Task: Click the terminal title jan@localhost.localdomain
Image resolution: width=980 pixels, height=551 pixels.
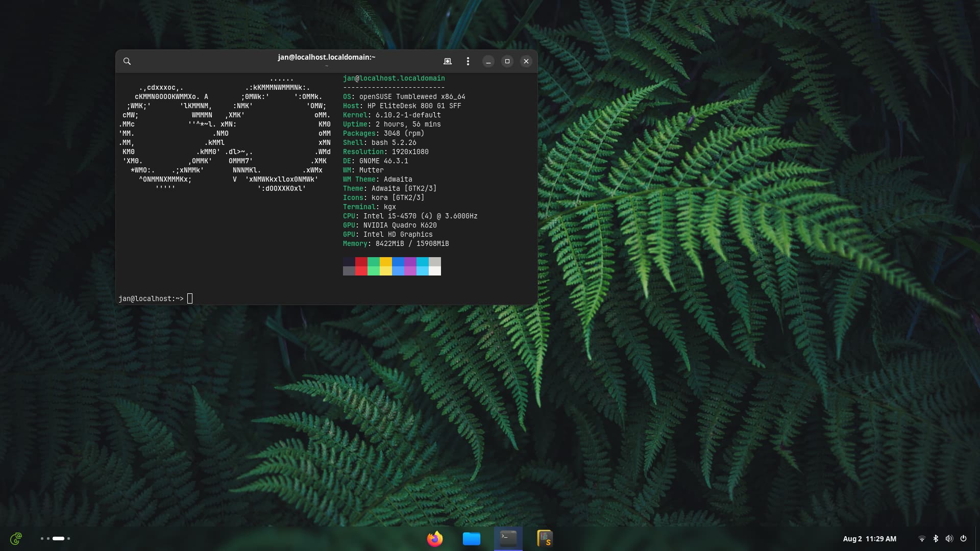Action: tap(327, 57)
